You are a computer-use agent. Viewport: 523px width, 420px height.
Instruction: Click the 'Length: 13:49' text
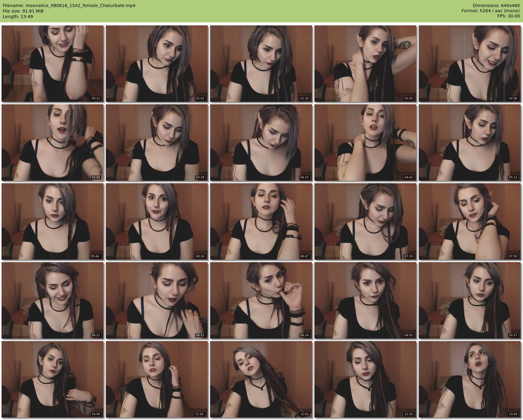[x=18, y=17]
